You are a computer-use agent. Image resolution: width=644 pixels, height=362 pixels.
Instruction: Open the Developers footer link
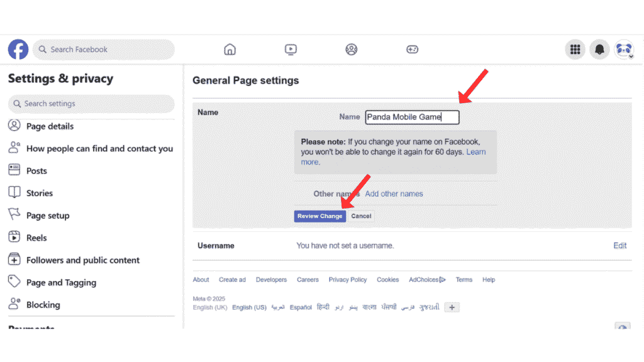(x=271, y=280)
